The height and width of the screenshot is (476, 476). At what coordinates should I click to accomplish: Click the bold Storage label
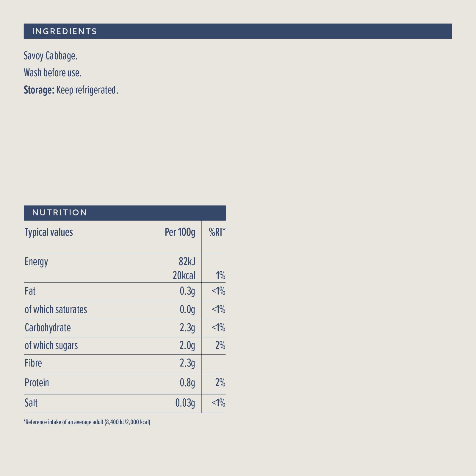(x=39, y=90)
